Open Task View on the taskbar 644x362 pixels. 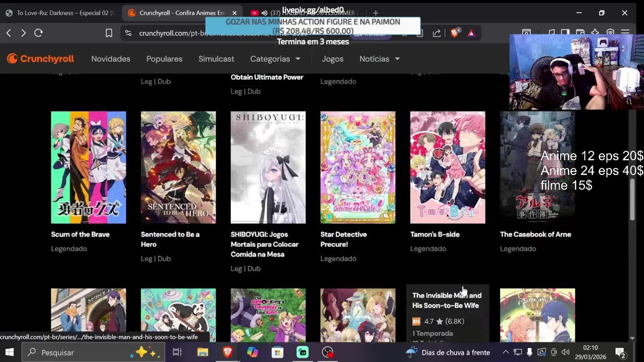177,352
